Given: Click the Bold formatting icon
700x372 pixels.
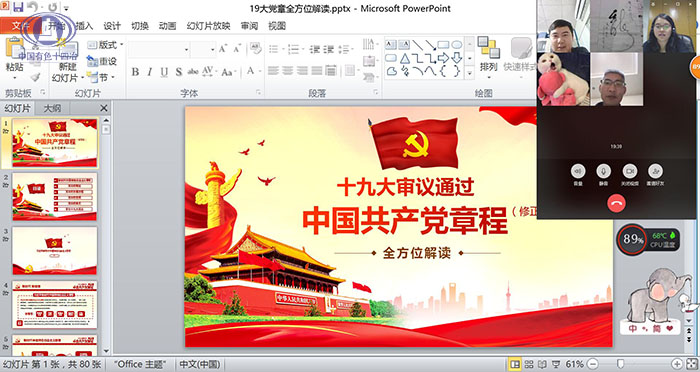Looking at the screenshot, I should click(135, 72).
